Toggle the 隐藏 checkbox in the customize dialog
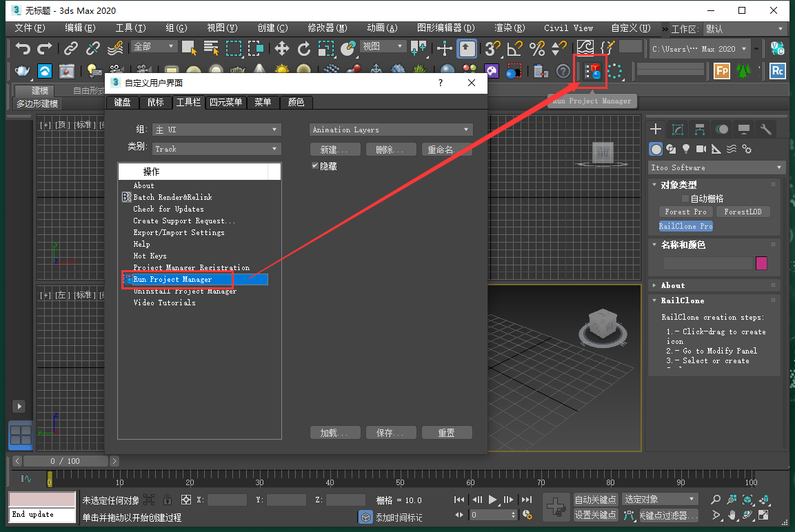The image size is (795, 532). point(315,165)
